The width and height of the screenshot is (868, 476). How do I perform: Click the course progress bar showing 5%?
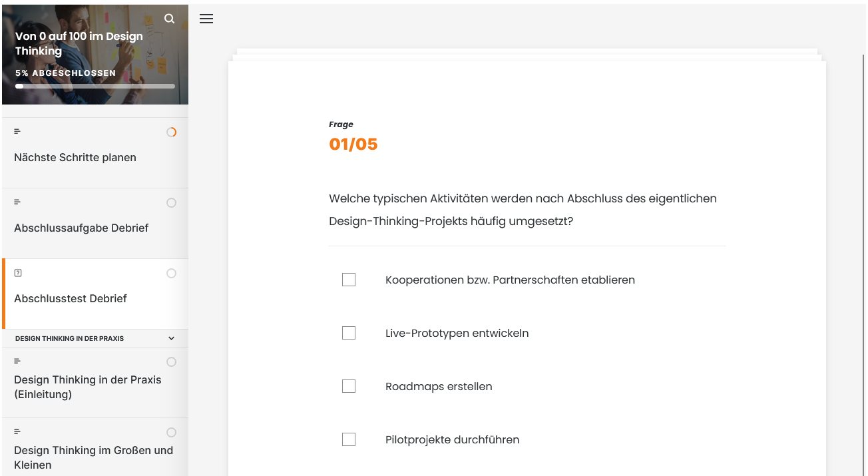95,86
